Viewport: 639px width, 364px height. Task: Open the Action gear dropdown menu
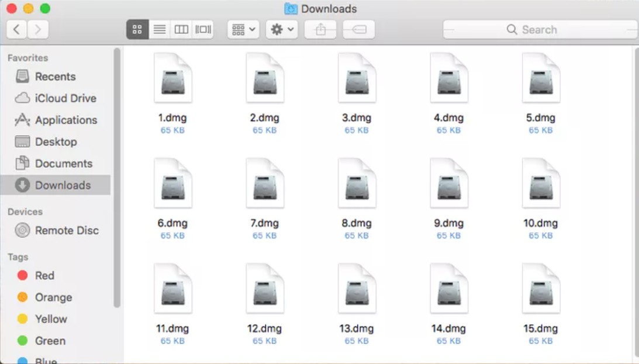click(x=281, y=29)
